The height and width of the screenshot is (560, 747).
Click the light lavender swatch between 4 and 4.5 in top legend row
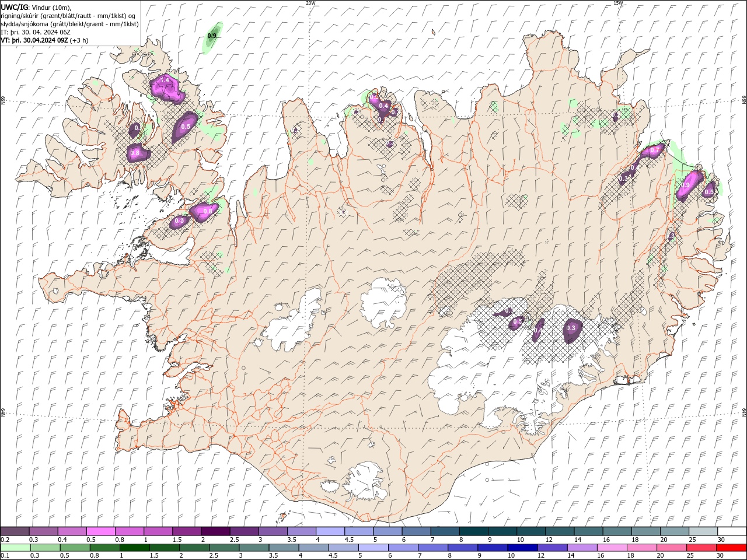pyautogui.click(x=330, y=531)
